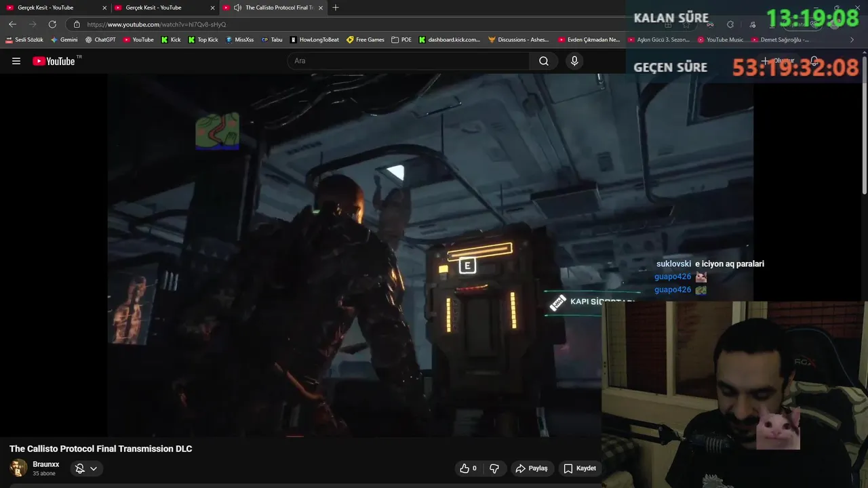This screenshot has height=488, width=868.
Task: Open the HowLongToBeat bookmark
Action: coord(315,40)
